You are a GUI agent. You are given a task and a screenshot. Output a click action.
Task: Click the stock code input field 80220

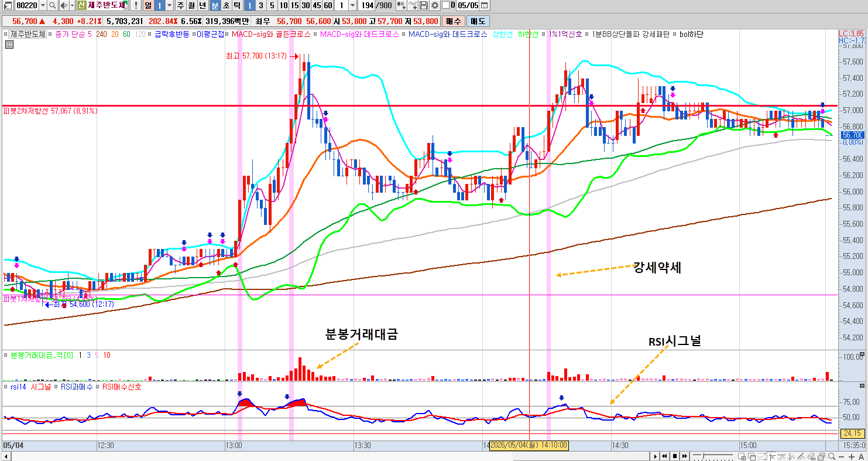pos(26,5)
